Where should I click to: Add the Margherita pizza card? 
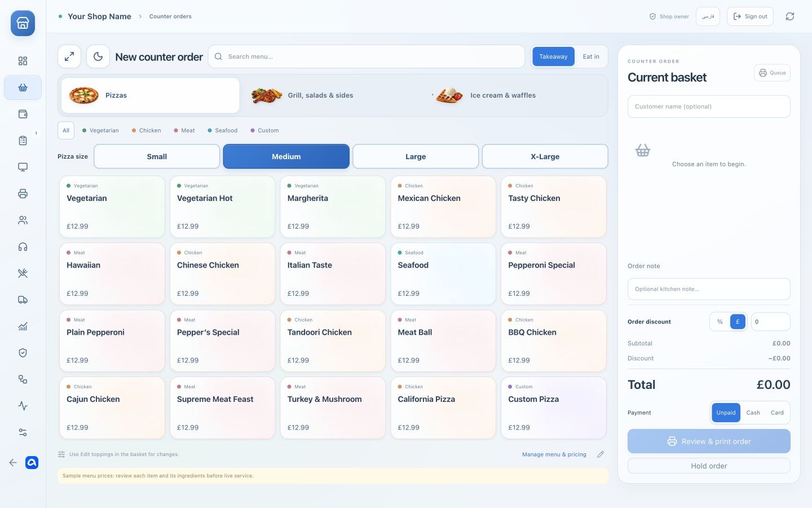333,207
